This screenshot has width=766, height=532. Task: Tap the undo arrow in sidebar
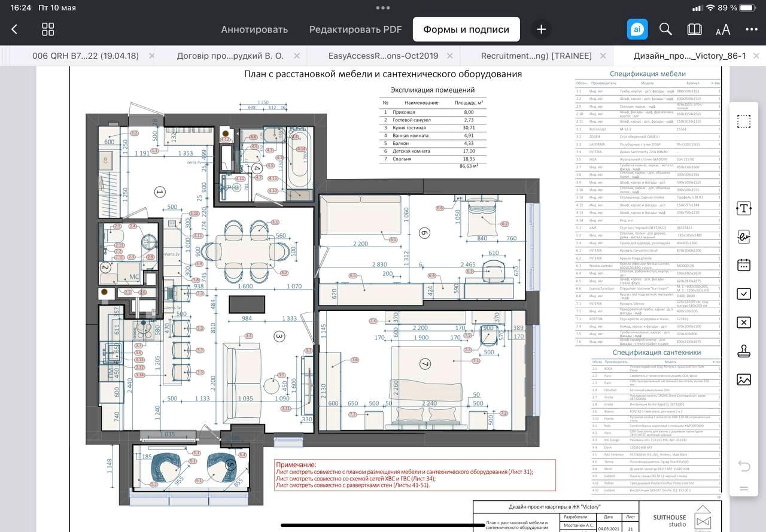point(743,466)
